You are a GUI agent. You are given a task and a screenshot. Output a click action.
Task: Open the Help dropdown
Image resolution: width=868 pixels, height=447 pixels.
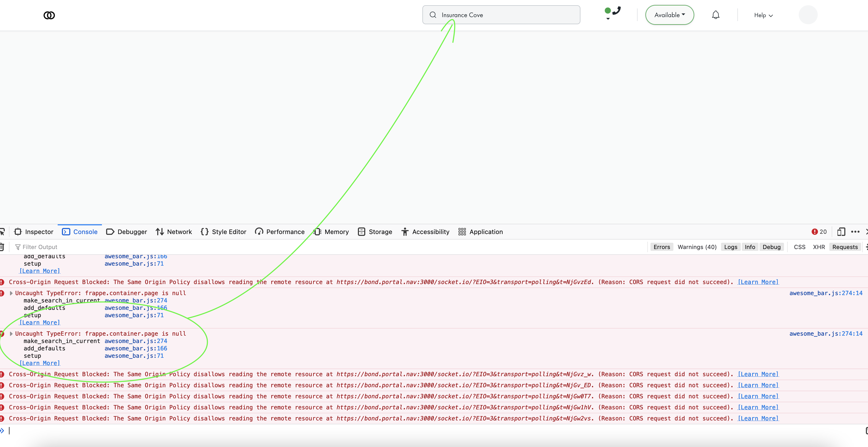[x=763, y=15]
